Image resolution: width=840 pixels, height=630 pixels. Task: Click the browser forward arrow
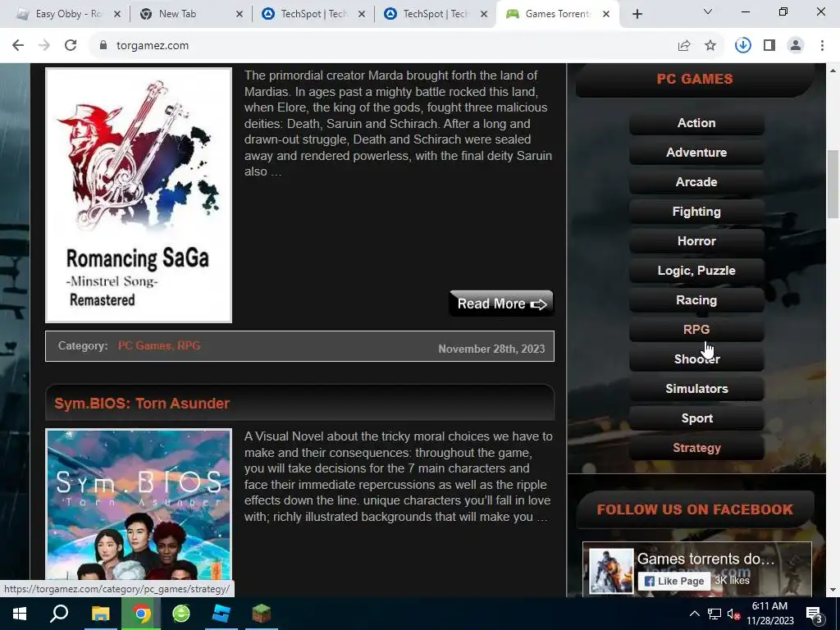44,46
